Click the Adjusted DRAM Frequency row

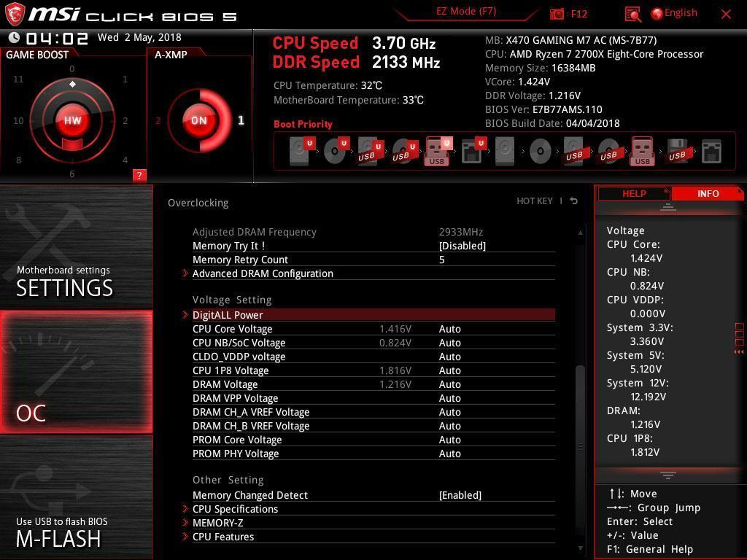(x=373, y=232)
